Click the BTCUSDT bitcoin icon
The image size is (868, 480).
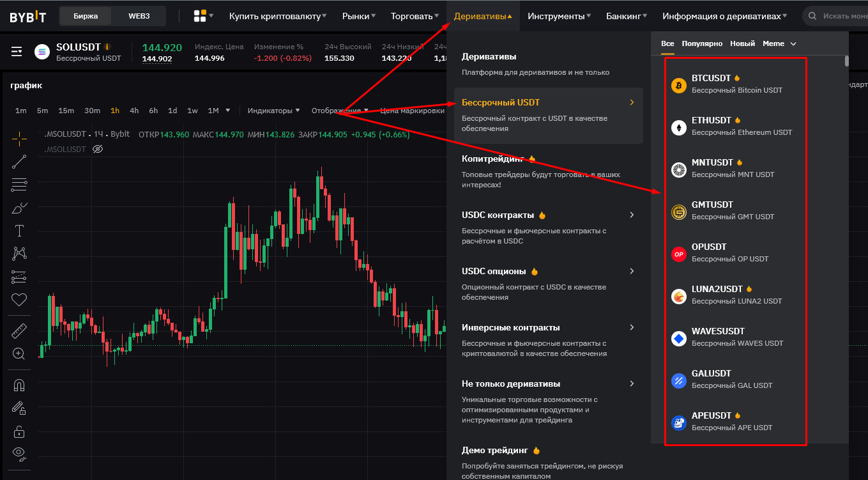pyautogui.click(x=679, y=85)
